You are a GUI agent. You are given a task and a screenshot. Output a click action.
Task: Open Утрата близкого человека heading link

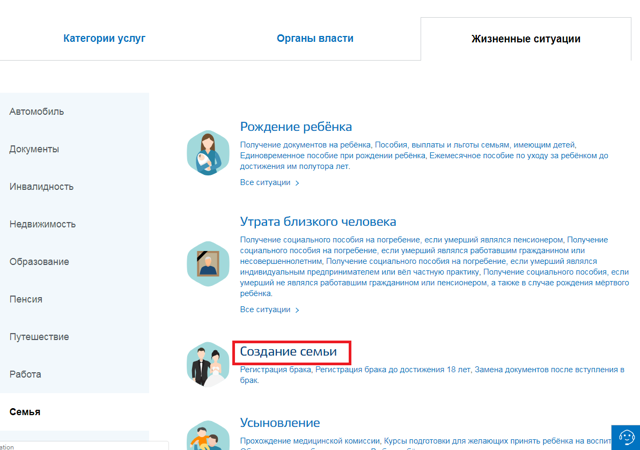coord(318,221)
